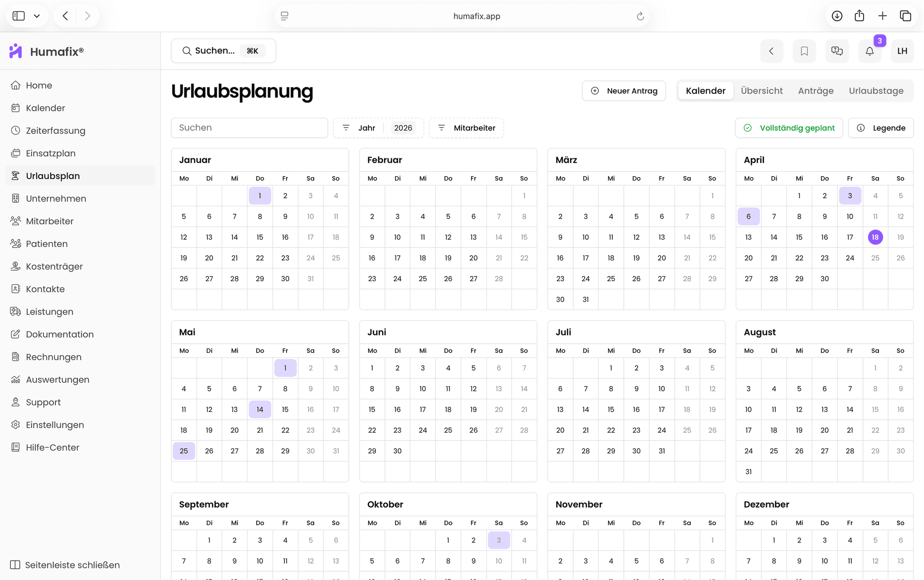Click the bookmark icon in the header
This screenshot has height=580, width=924.
click(x=804, y=51)
